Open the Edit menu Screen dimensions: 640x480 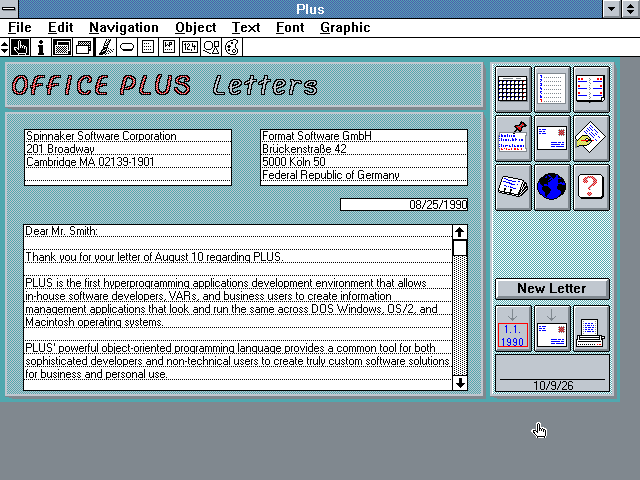click(60, 28)
